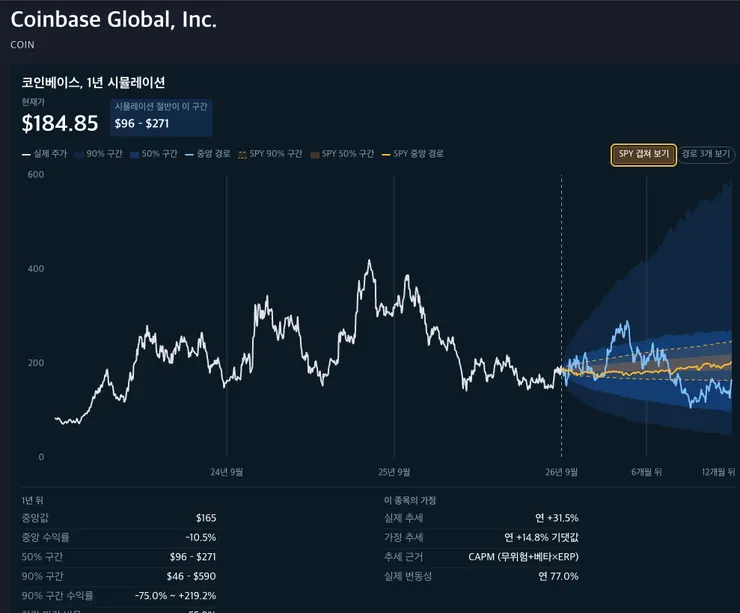740x613 pixels.
Task: Click the 50% 구간 row value $96 - $271
Action: (193, 557)
